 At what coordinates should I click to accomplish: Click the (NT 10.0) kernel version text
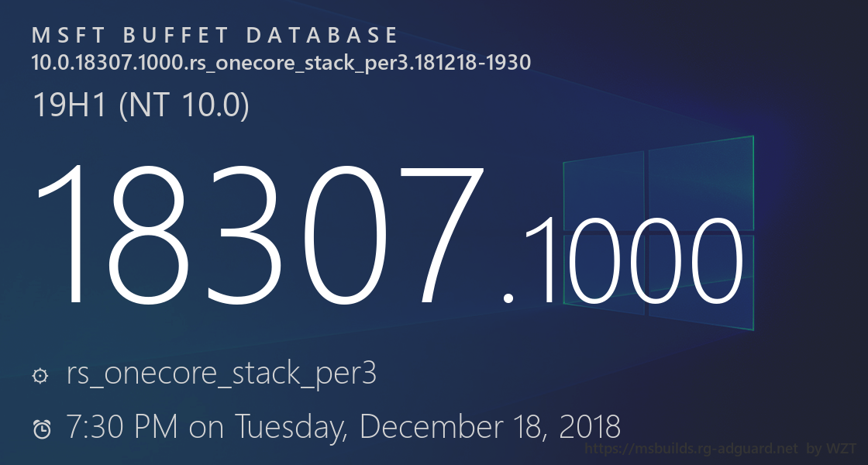pyautogui.click(x=182, y=105)
